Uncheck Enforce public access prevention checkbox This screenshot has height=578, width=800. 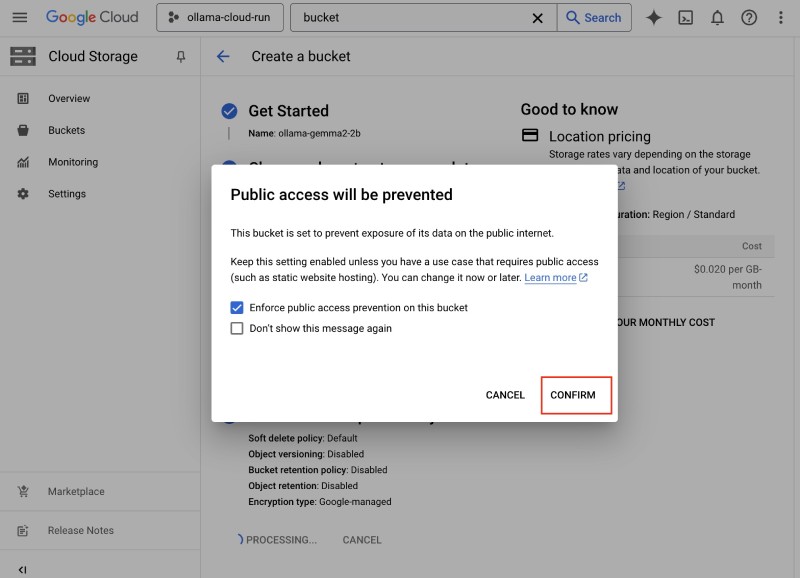click(x=237, y=308)
